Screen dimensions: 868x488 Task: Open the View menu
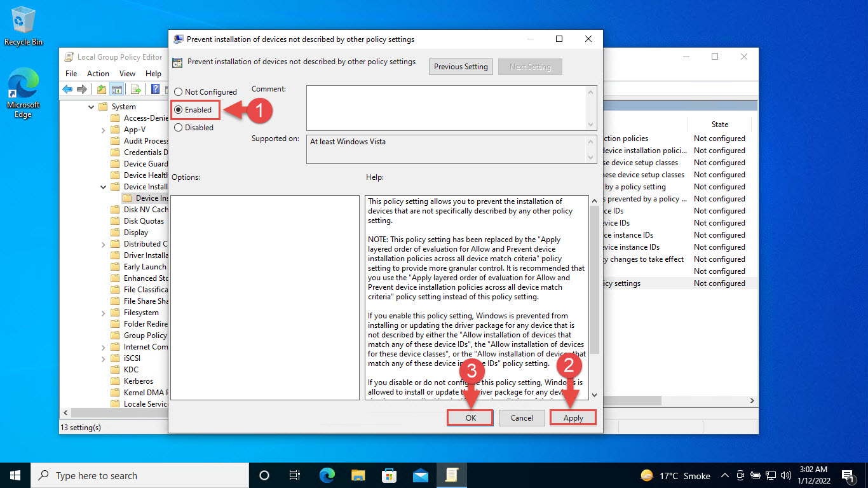pos(127,74)
